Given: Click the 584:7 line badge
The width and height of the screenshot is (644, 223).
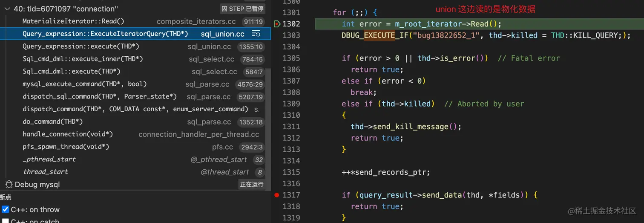Looking at the screenshot, I should click(254, 72).
